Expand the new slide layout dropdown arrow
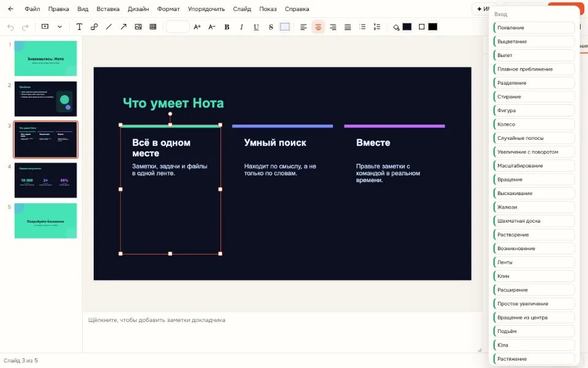Screen dimensions: 588x368 [x=59, y=26]
